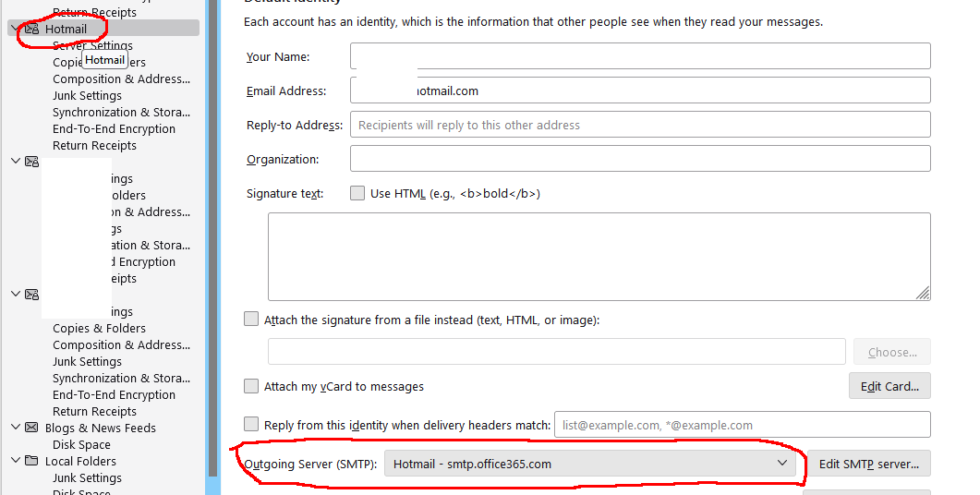This screenshot has width=980, height=495.
Task: Click the Organization input field
Action: [640, 159]
